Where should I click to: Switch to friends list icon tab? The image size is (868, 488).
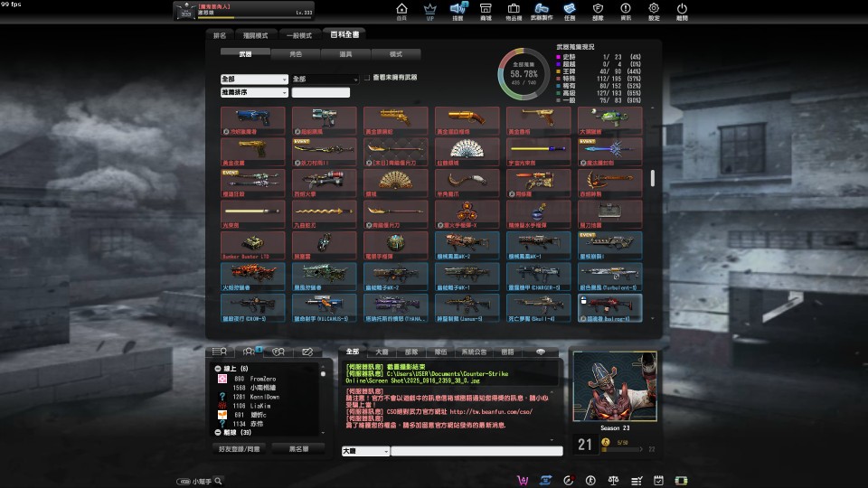[x=220, y=352]
